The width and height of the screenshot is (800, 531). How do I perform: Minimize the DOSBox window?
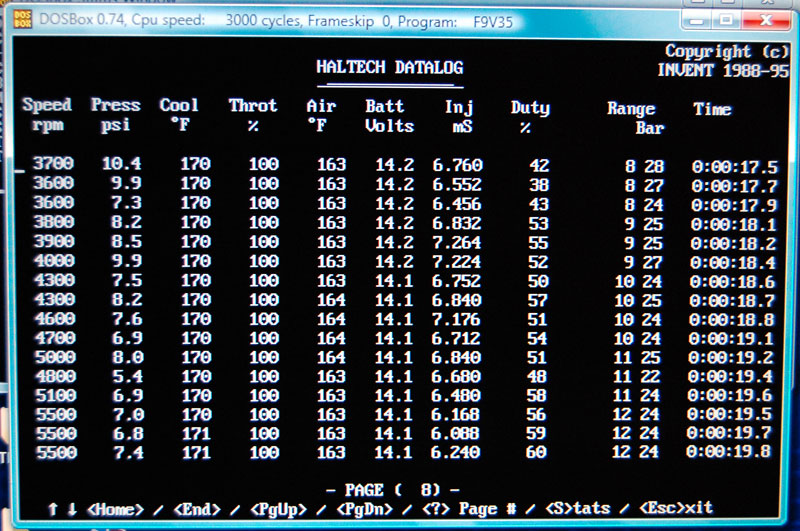(696, 20)
